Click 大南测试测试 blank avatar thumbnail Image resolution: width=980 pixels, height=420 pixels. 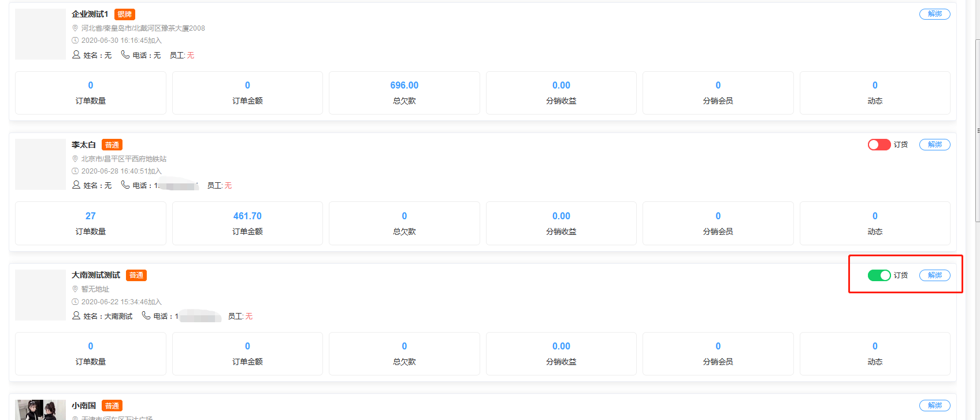(40, 295)
